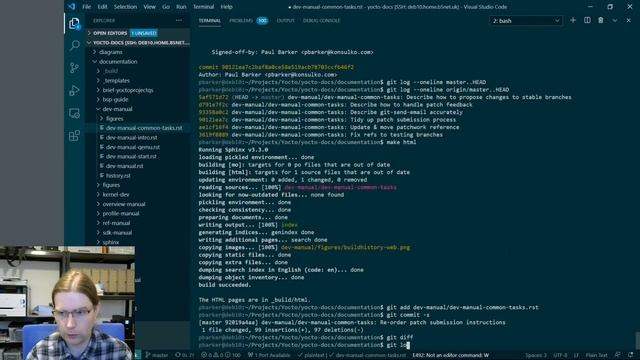Open the Explorer view in activity bar
Image resolution: width=640 pixels, height=360 pixels.
point(74,23)
